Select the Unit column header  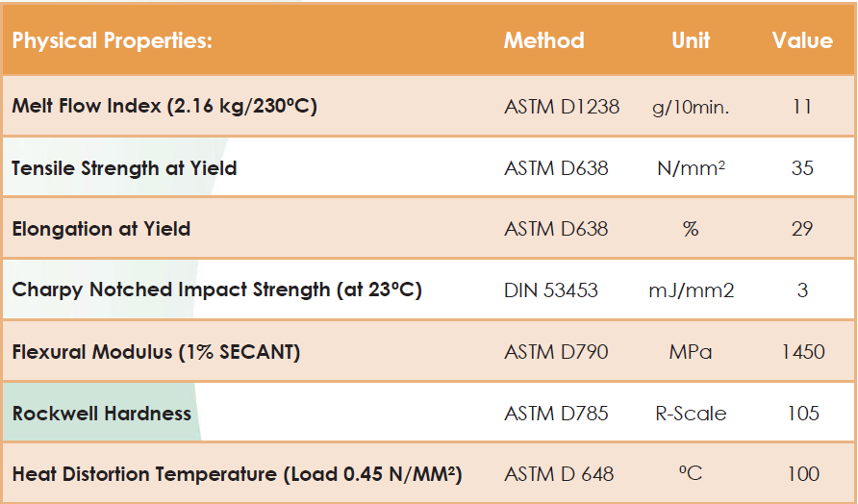tap(691, 40)
